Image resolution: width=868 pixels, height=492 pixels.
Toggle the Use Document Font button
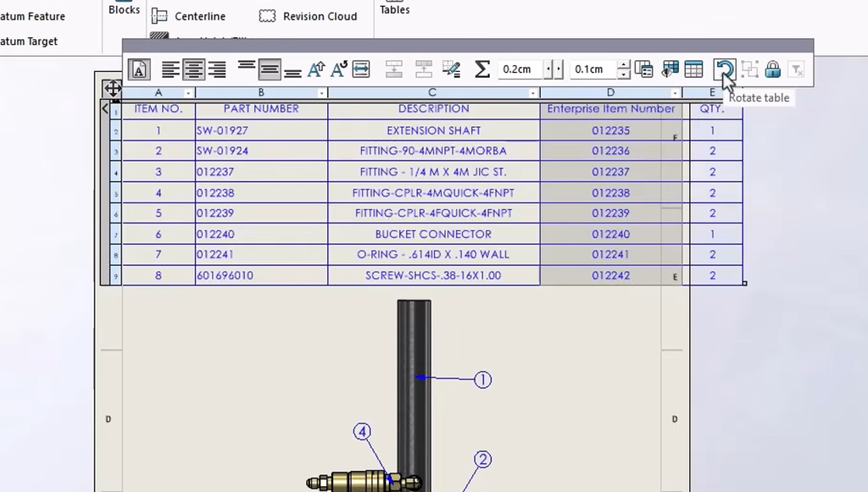click(x=139, y=69)
